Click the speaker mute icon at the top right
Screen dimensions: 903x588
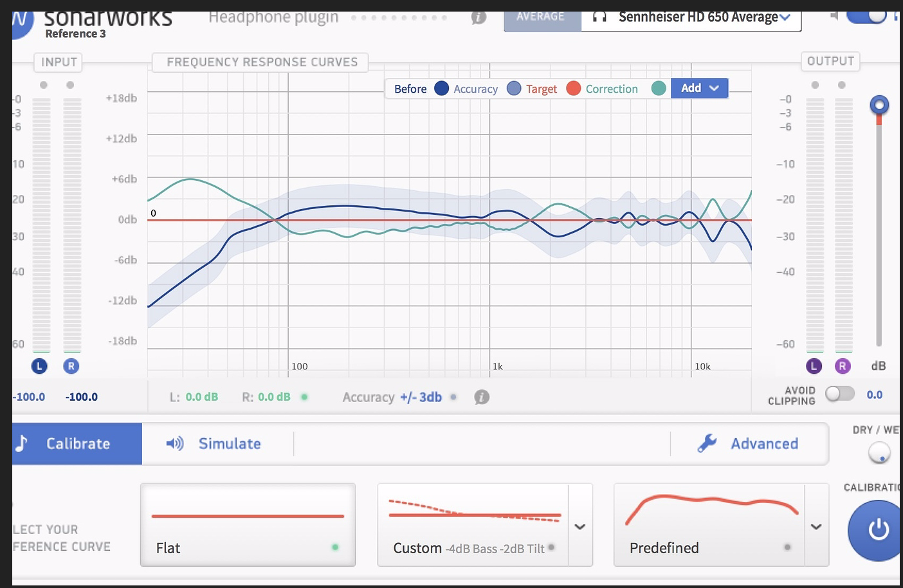(x=834, y=15)
